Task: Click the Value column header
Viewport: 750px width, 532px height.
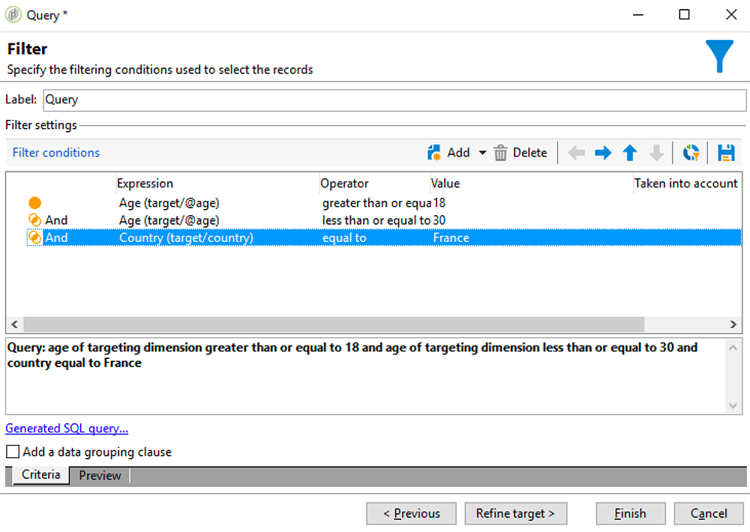Action: point(531,183)
